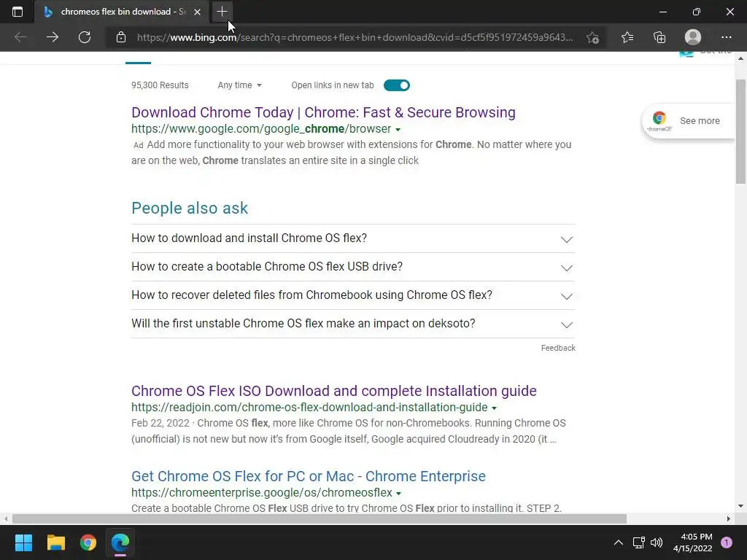Close the chromeos flex bin download tab

[x=197, y=12]
